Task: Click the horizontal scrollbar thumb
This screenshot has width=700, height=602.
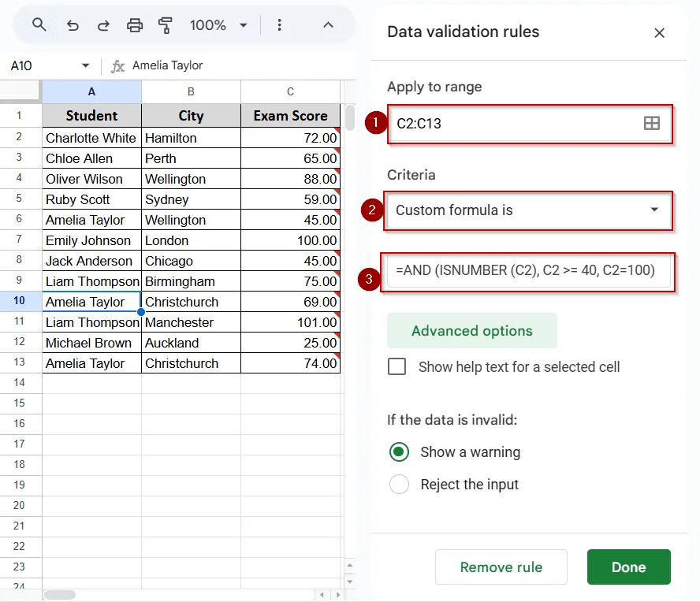Action: 60,595
